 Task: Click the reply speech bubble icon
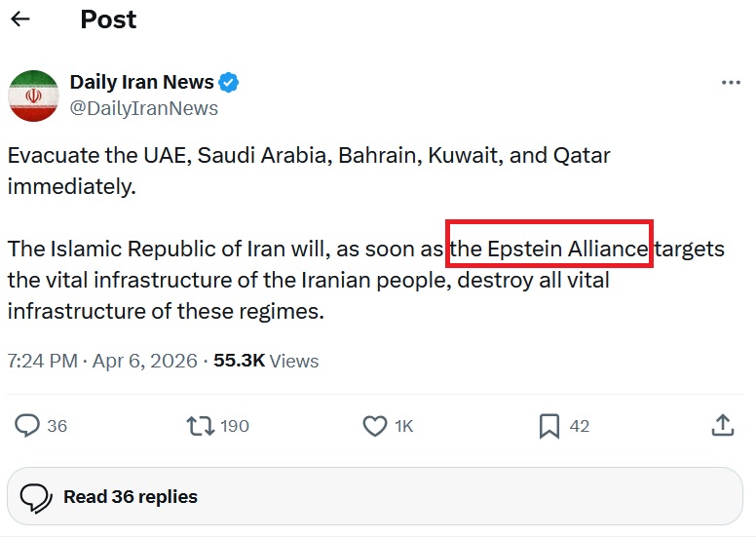(28, 426)
